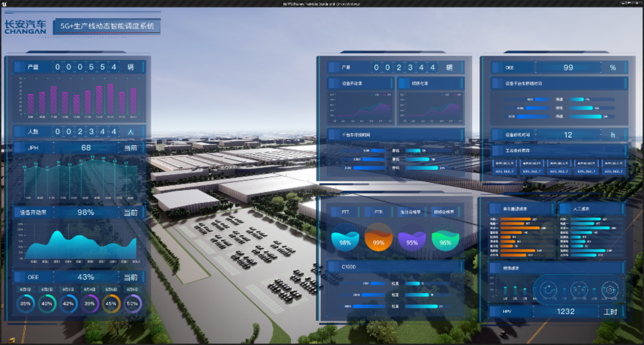Click the gear settings icon in control overlay

[610, 290]
